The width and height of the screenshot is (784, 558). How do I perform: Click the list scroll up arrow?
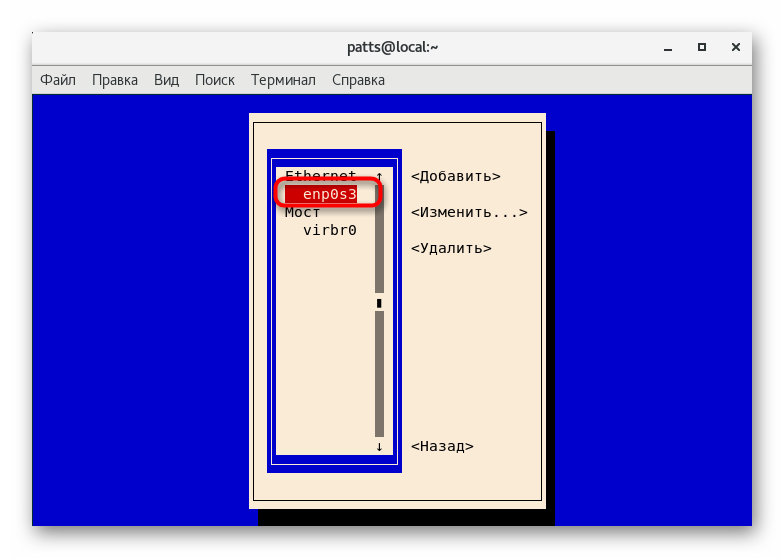click(x=380, y=176)
